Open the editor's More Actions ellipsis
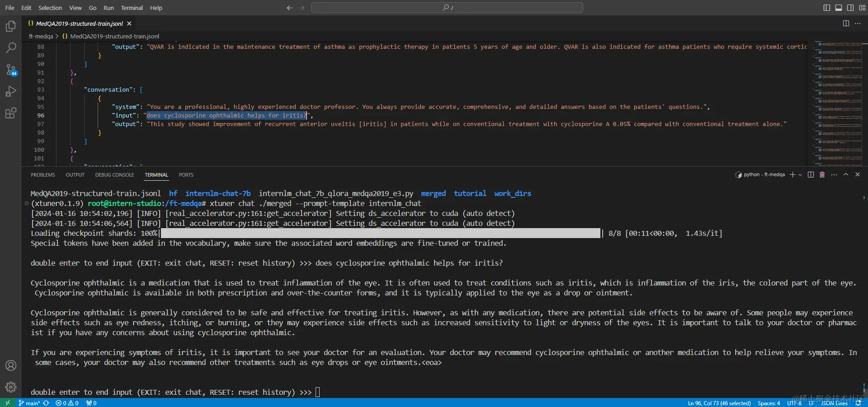868x407 pixels. coord(858,23)
